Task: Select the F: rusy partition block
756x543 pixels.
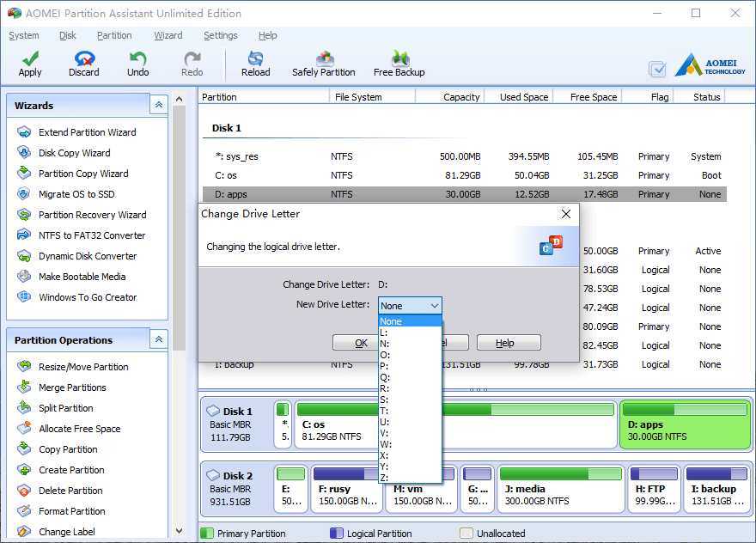Action: click(x=348, y=489)
